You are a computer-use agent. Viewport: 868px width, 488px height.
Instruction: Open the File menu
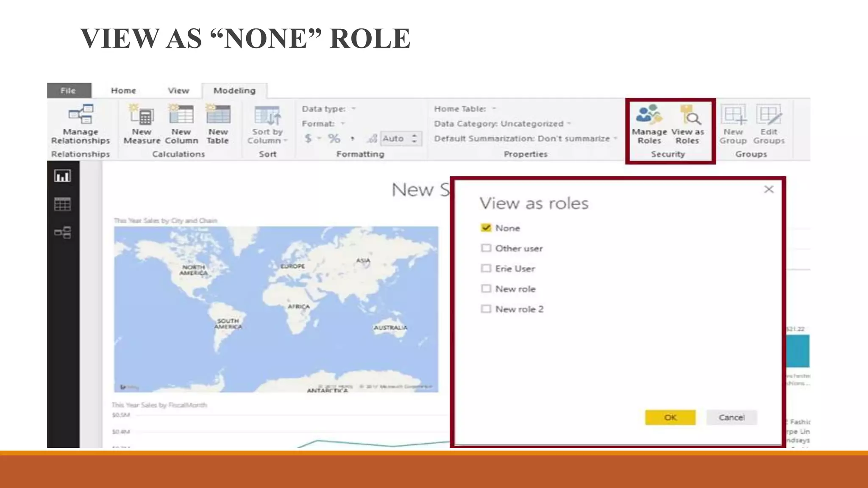point(69,90)
